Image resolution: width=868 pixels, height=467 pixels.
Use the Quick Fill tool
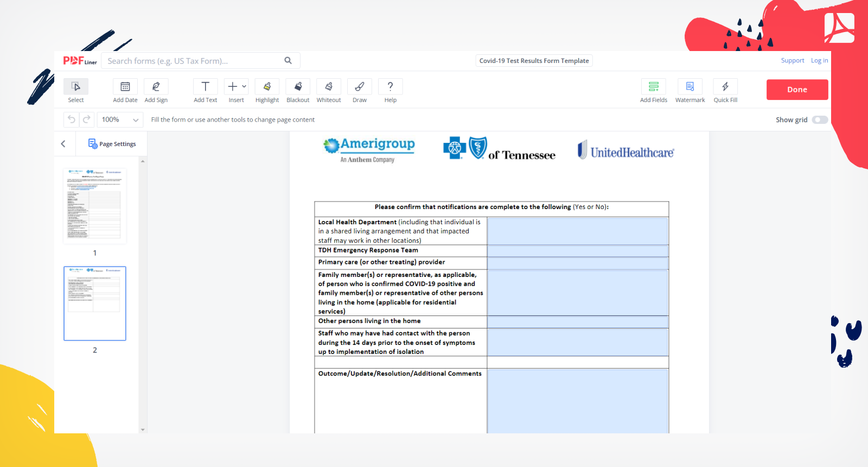pos(725,91)
